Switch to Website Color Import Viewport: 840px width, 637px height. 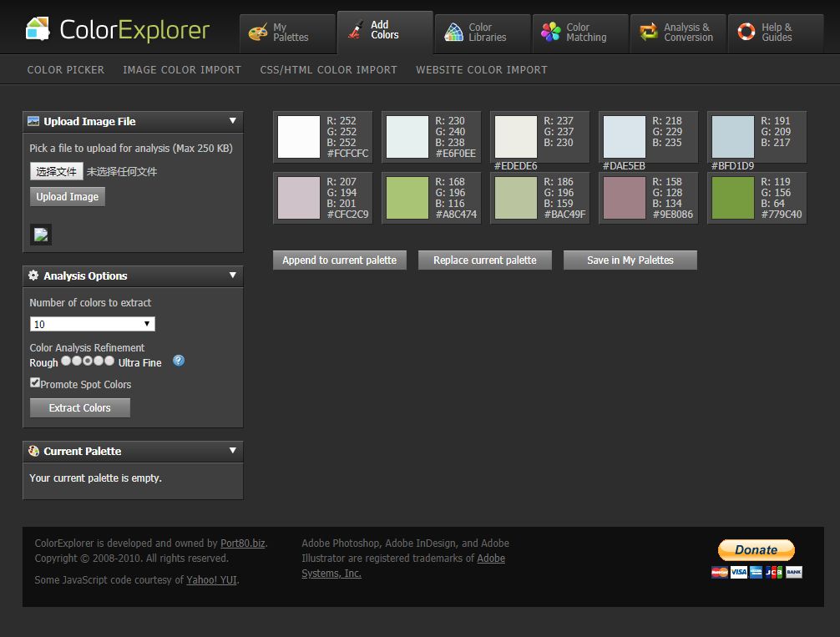point(482,70)
